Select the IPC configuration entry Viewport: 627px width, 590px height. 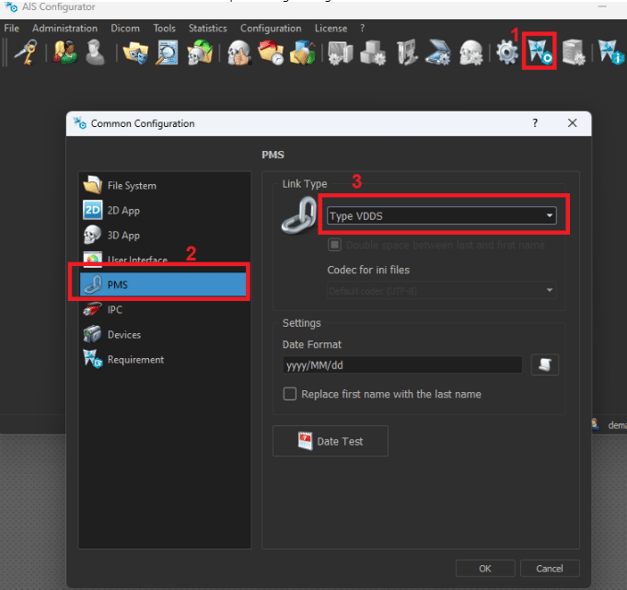tap(115, 310)
